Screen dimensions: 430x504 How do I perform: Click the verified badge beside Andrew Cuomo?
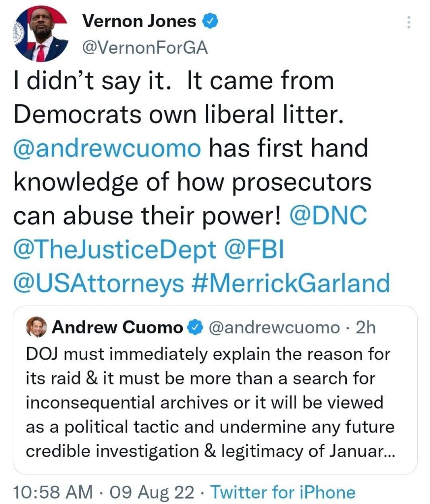click(196, 327)
